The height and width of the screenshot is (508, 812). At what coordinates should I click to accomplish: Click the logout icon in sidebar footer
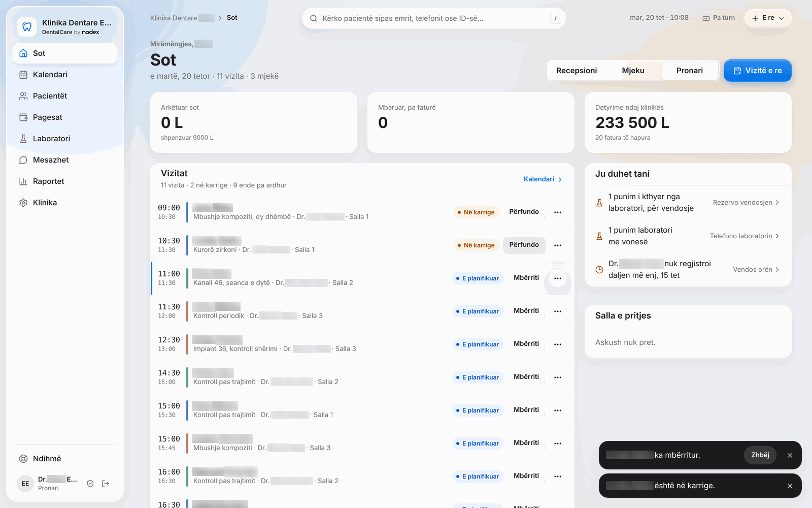[x=106, y=484]
